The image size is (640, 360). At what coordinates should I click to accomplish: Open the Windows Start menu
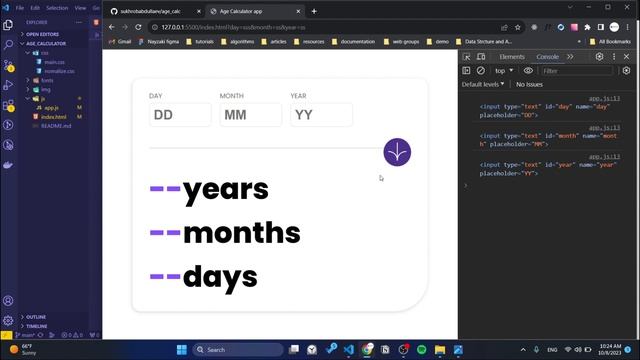coord(182,350)
